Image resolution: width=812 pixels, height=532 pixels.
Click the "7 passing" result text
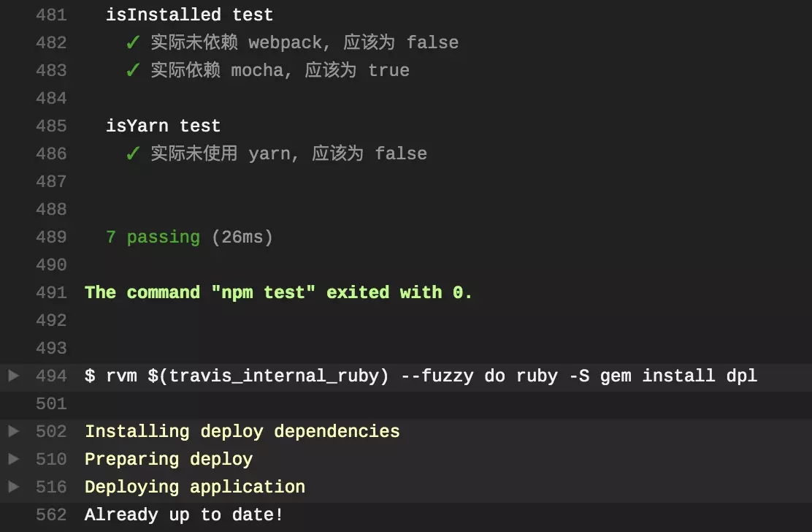(153, 237)
